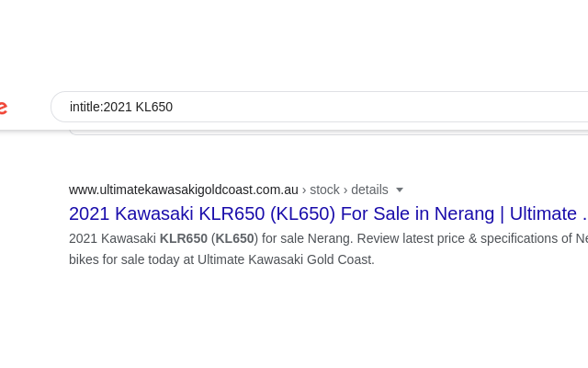This screenshot has height=368, width=588.
Task: Click (KL650) in the blue result title
Action: click(302, 213)
